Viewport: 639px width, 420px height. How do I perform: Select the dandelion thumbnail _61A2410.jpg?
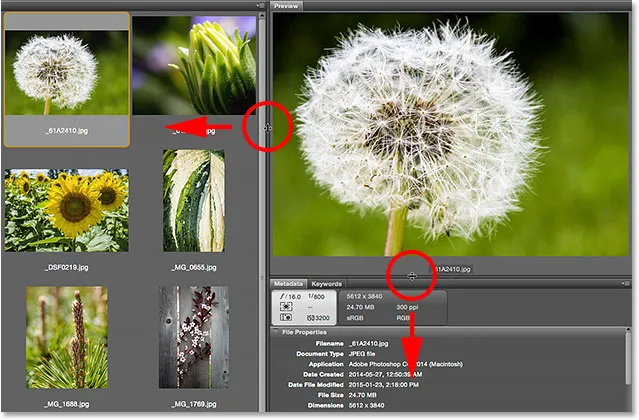tap(66, 65)
